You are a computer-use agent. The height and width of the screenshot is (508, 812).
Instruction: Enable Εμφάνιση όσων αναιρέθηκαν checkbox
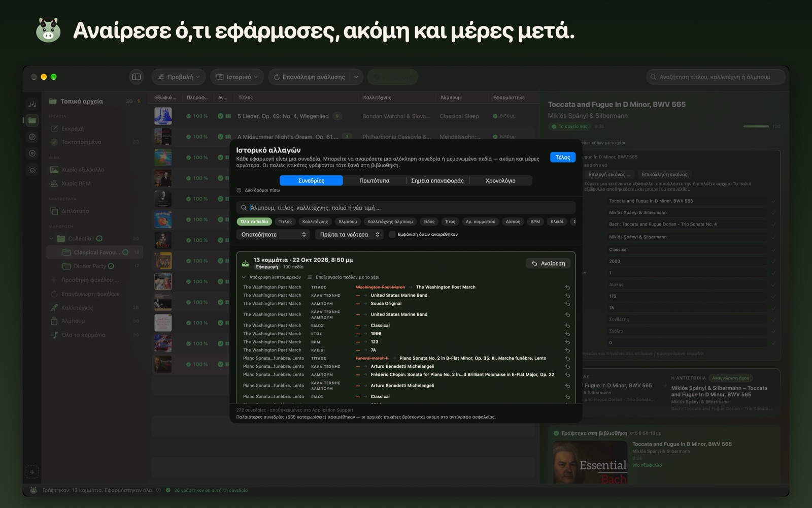pos(392,234)
